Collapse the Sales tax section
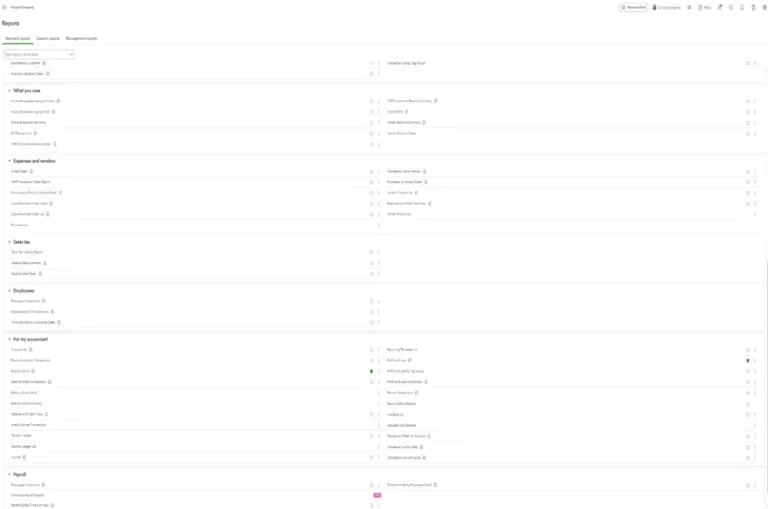The width and height of the screenshot is (768, 509). point(9,242)
